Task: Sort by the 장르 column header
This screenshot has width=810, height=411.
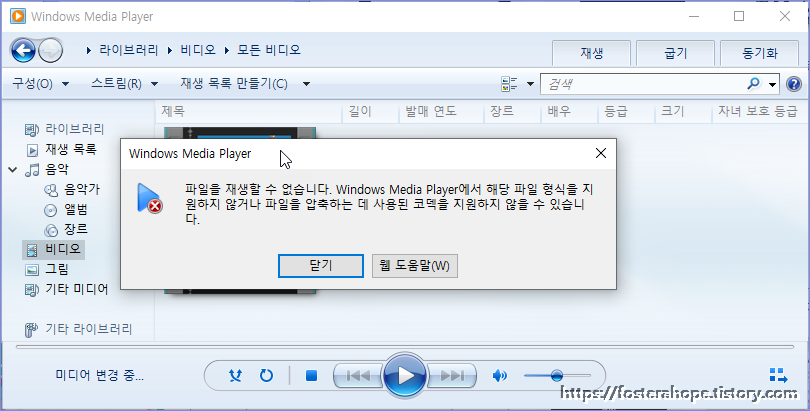Action: 512,112
